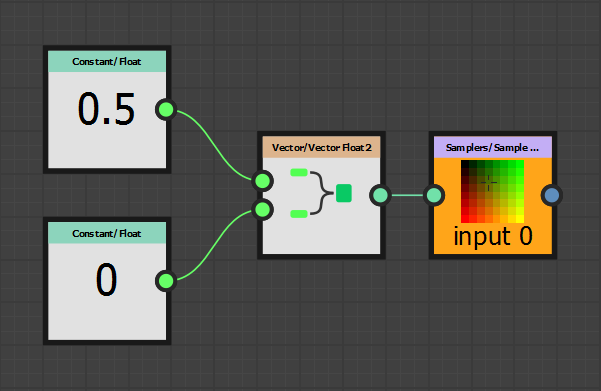Click the merge bracket icon in Vector Float2
The width and height of the screenshot is (601, 391).
point(321,193)
